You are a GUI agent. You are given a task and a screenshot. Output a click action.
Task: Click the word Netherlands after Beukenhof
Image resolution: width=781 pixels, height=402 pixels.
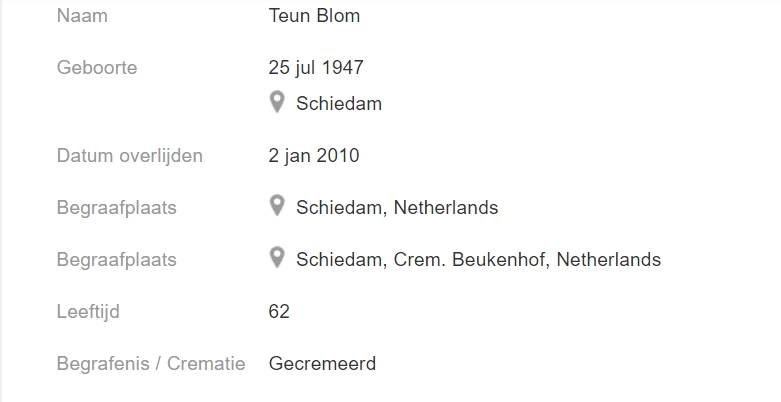609,260
